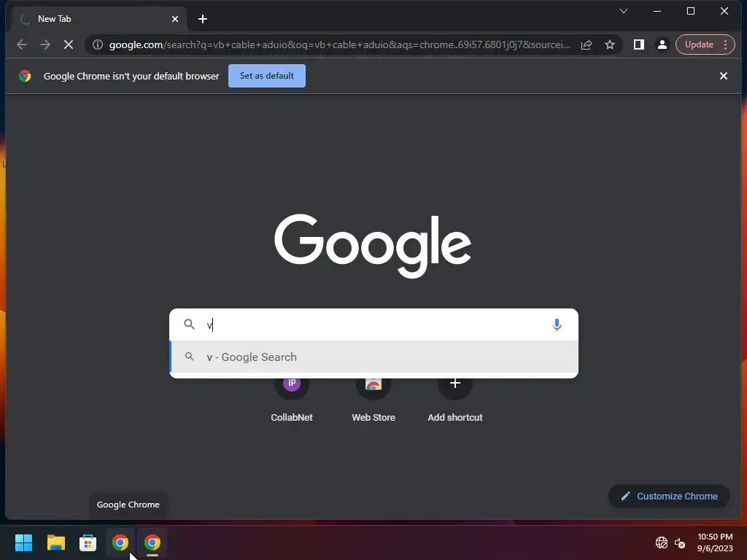The height and width of the screenshot is (560, 747).
Task: Click Customize Chrome button
Action: coord(669,496)
